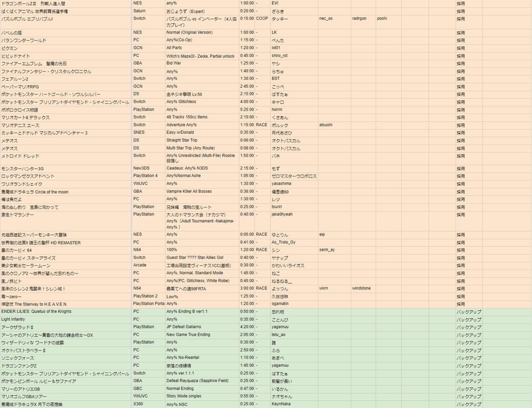Click the 'windstone' cell
Viewport: 532px width, 408px height.
(363, 288)
